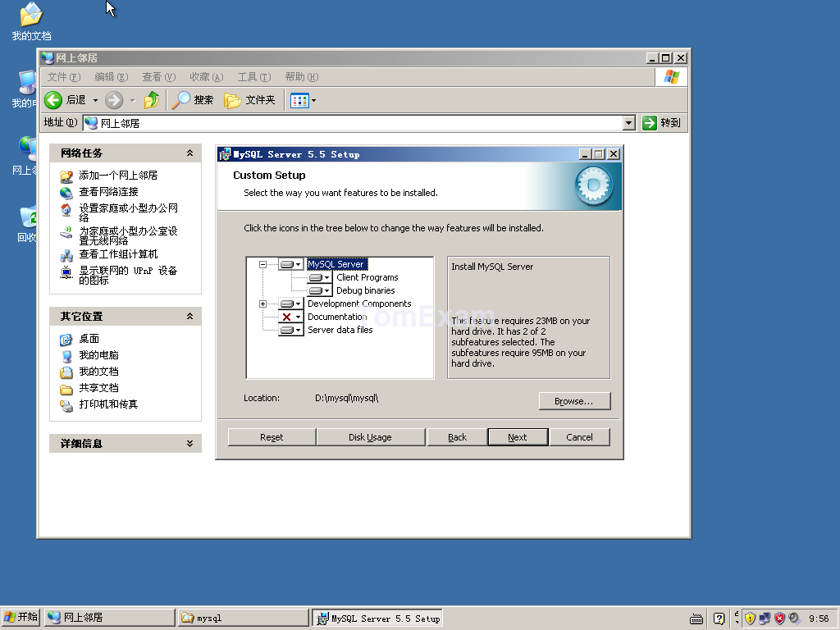Viewport: 840px width, 630px height.
Task: Click the Browse... button
Action: coord(574,401)
